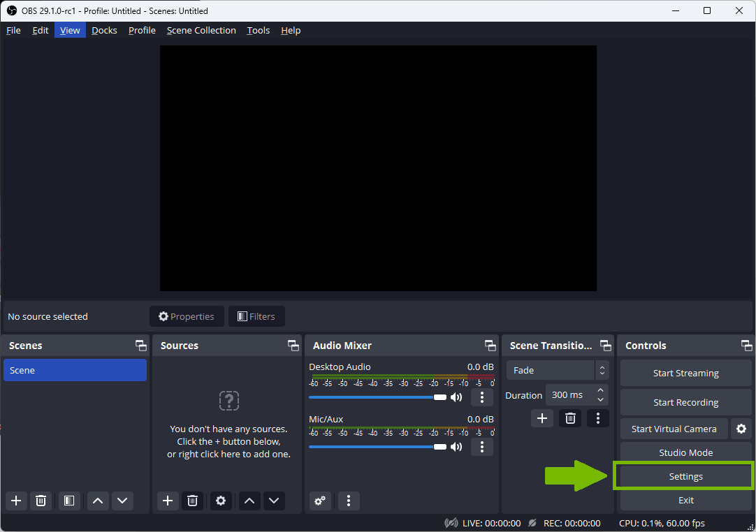Open transition properties three-dot menu

tap(598, 418)
